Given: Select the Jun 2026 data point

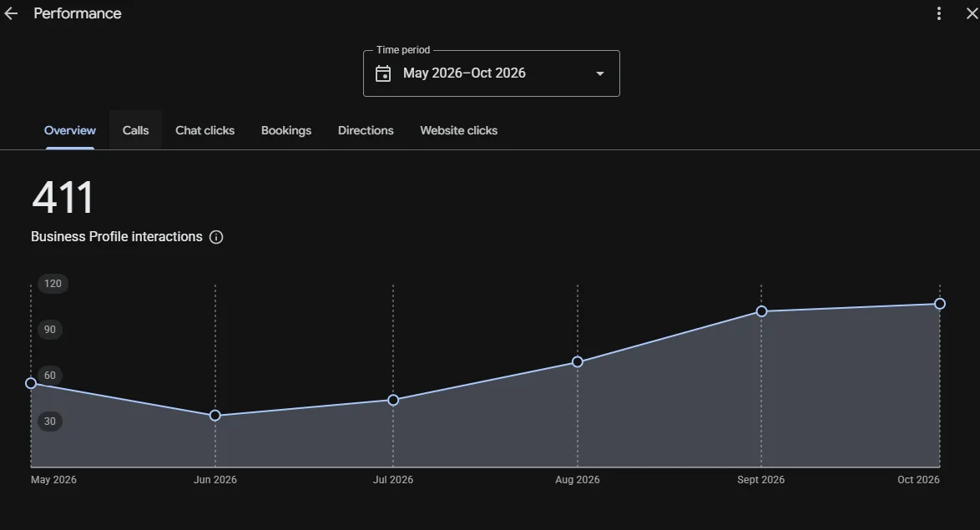Looking at the screenshot, I should click(215, 416).
